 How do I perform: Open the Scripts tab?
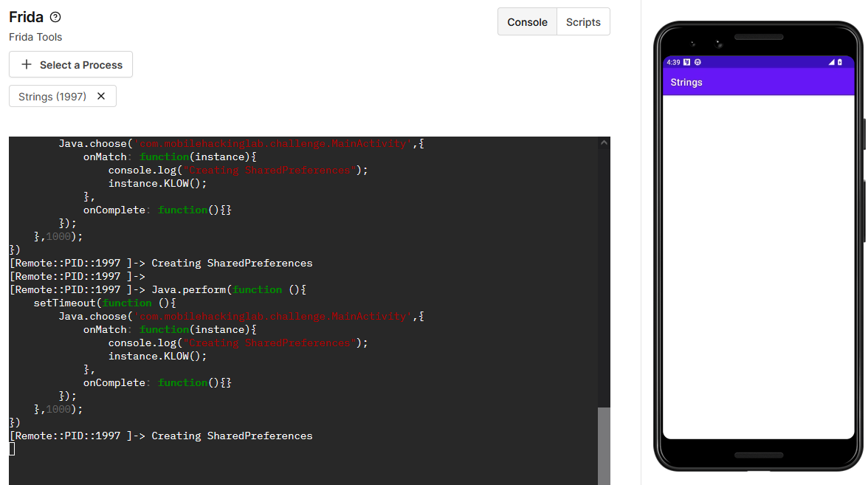click(583, 22)
